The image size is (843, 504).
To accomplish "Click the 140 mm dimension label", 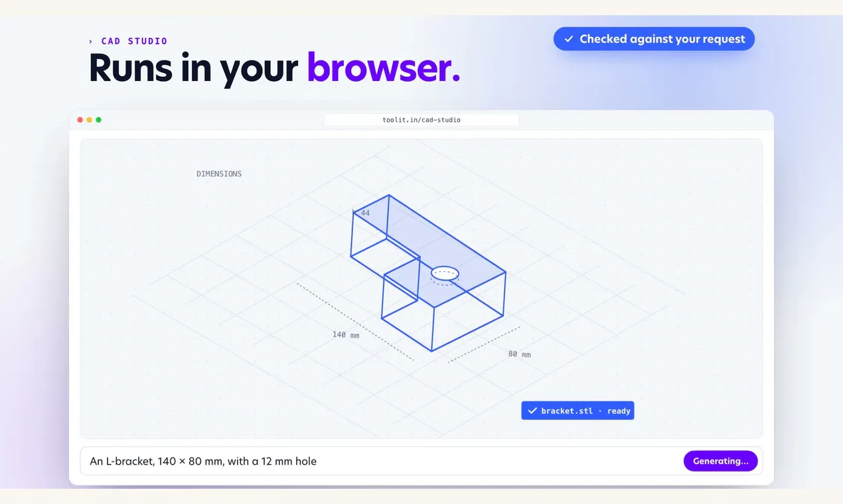I will (346, 335).
